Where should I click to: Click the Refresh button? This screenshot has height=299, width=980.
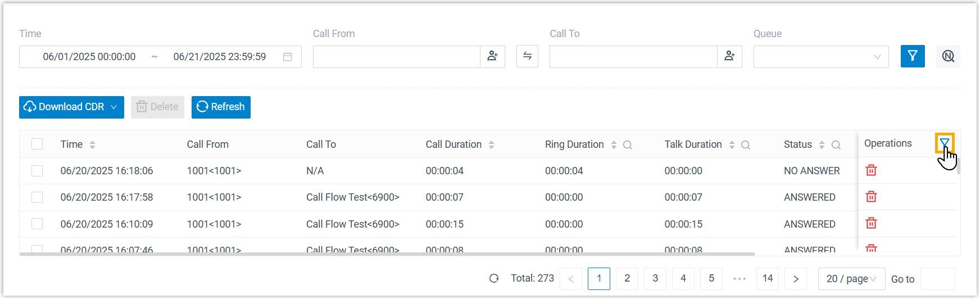tap(221, 107)
